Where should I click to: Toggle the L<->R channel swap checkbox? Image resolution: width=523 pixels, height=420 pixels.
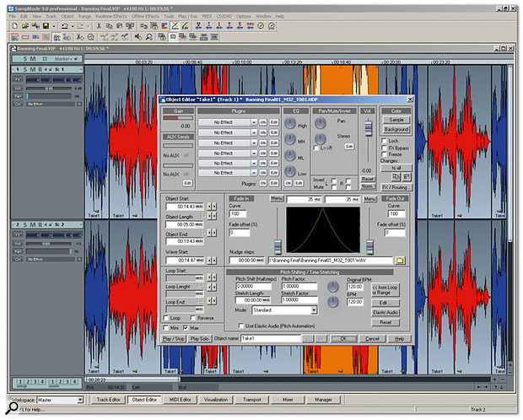pos(315,148)
